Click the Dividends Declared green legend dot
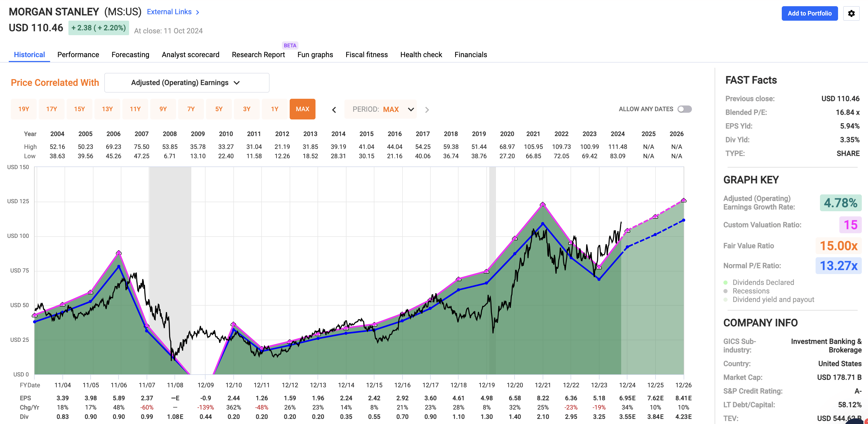The height and width of the screenshot is (424, 868). [x=725, y=282]
